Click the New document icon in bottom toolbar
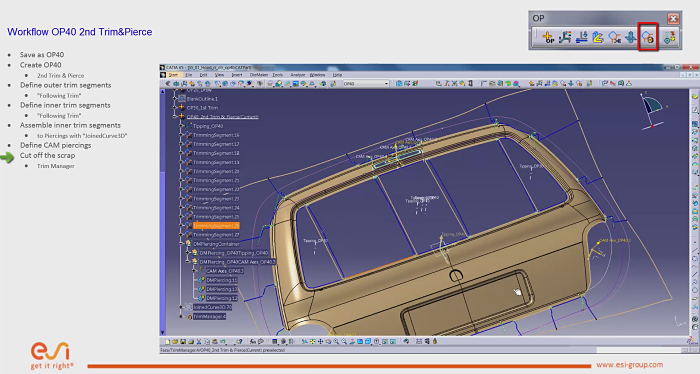 [x=167, y=341]
